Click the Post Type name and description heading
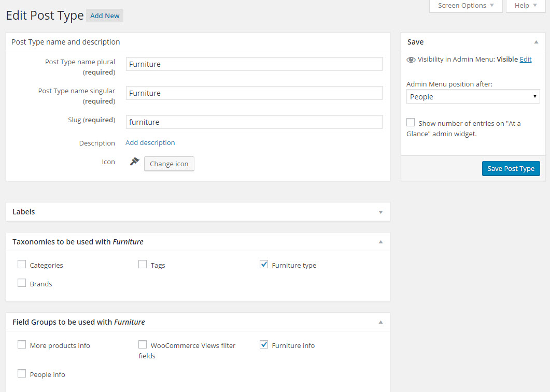This screenshot has height=392, width=550. pyautogui.click(x=66, y=42)
